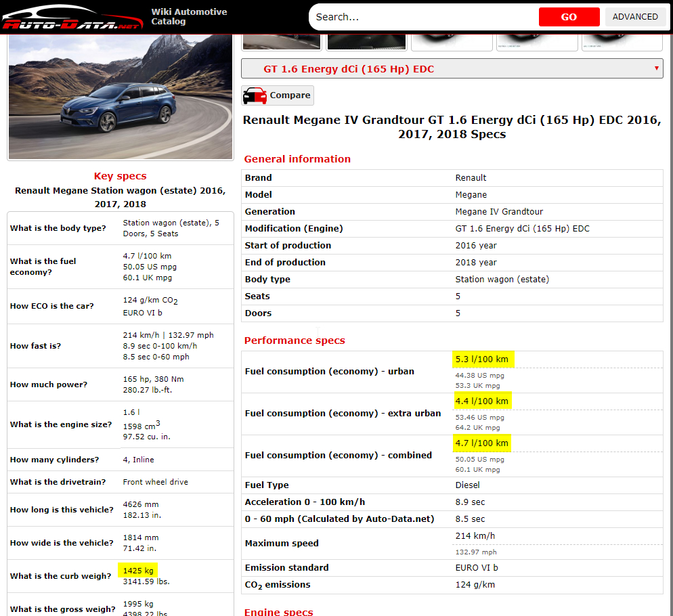The height and width of the screenshot is (616, 673).
Task: Focus the Search... input field
Action: click(425, 17)
